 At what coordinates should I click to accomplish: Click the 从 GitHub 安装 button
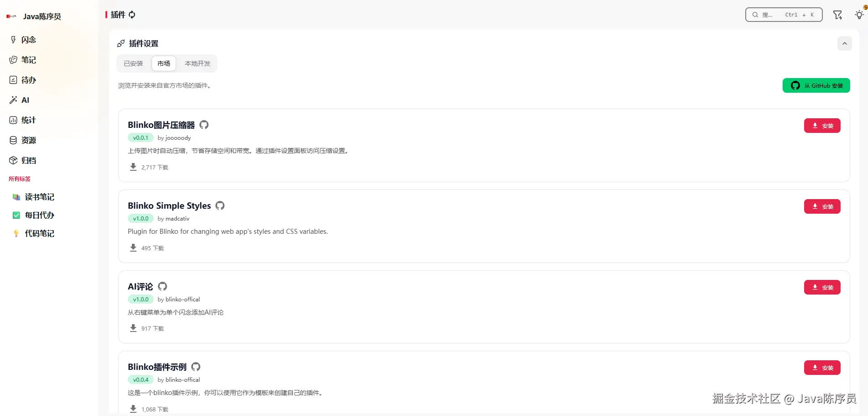[x=816, y=85]
